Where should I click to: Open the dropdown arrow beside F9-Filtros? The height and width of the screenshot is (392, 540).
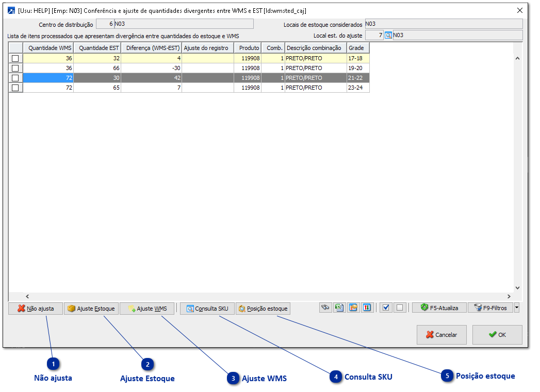tap(517, 308)
